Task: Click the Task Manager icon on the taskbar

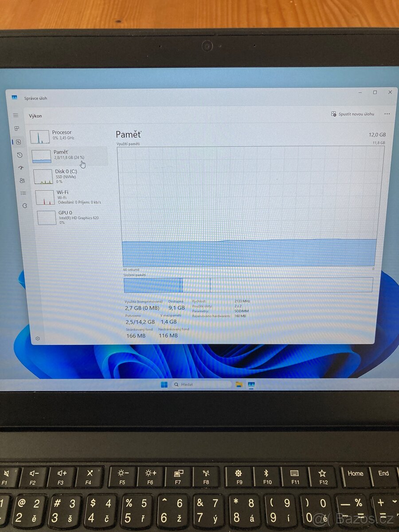Action: (251, 385)
